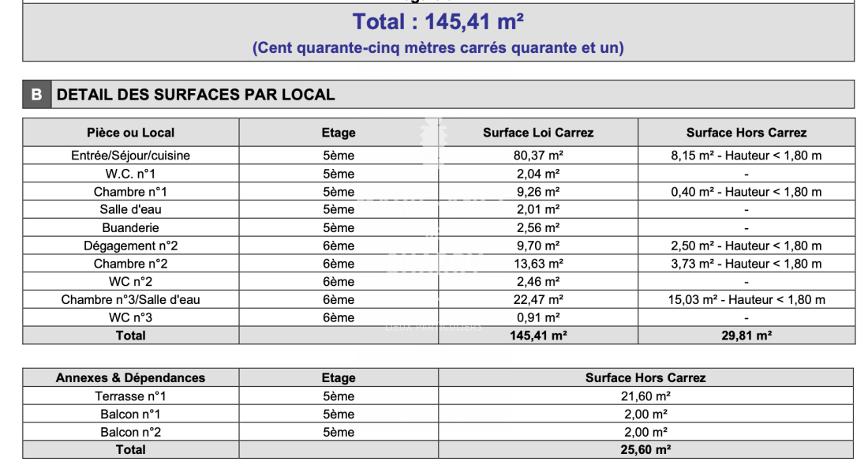The width and height of the screenshot is (868, 469).
Task: Click the 25,60 m² annexes total
Action: coord(645,449)
